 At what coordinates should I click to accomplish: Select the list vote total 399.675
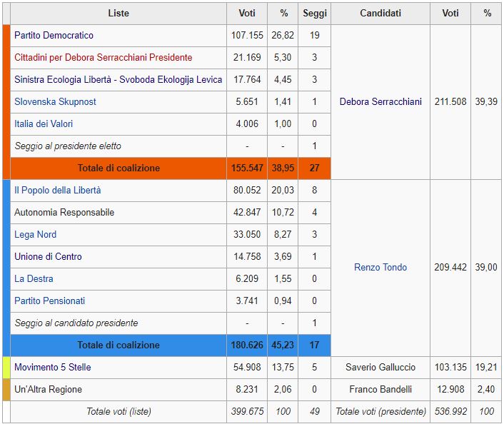point(247,411)
